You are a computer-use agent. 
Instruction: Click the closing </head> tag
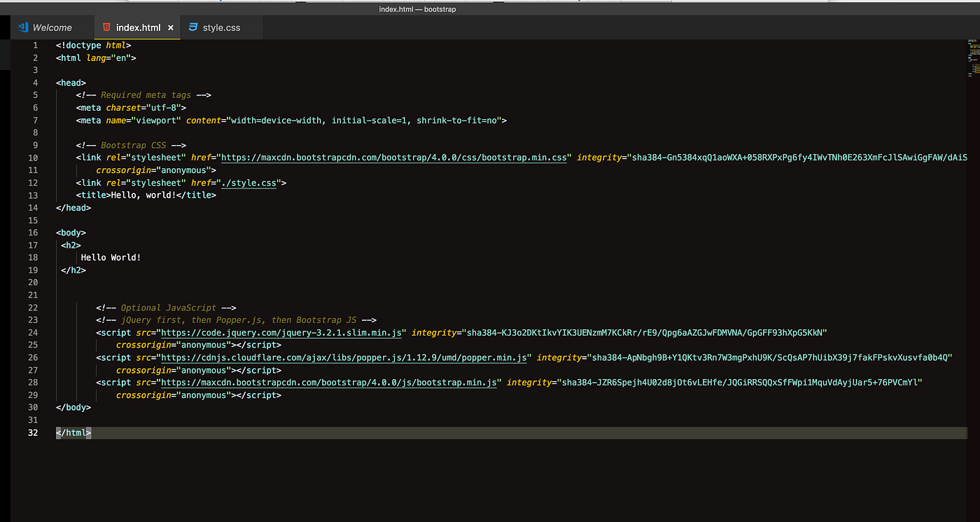(x=73, y=208)
